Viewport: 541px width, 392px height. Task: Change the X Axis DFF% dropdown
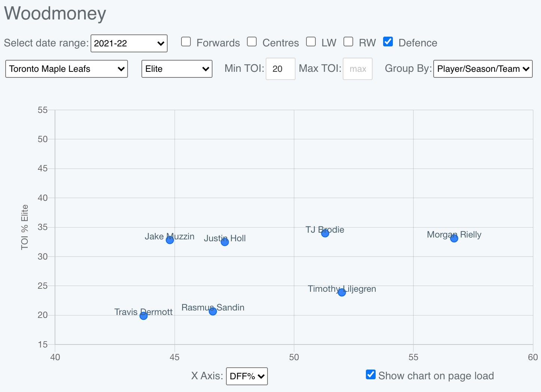(x=247, y=376)
